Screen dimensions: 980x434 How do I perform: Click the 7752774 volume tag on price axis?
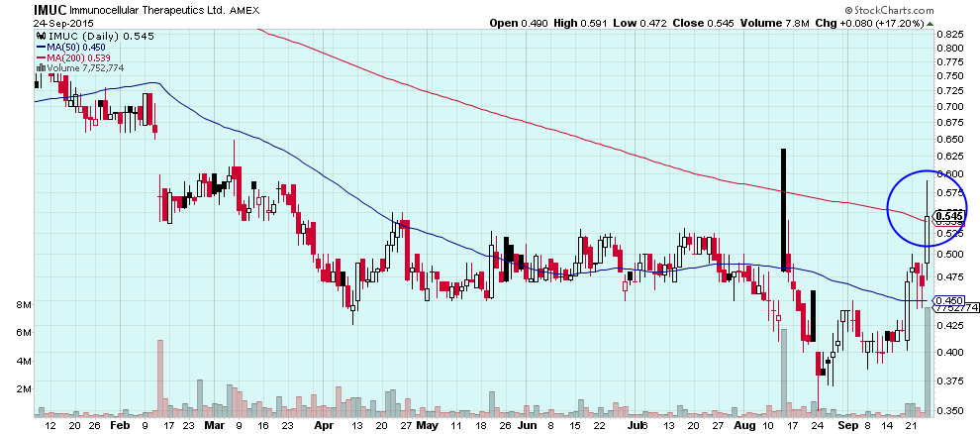pyautogui.click(x=955, y=308)
